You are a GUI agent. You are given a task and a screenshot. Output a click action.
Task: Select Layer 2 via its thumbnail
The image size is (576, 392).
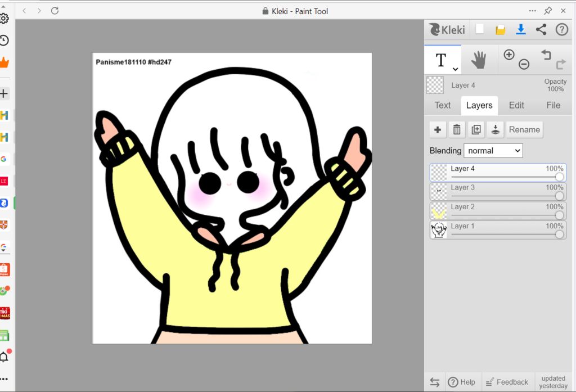439,211
